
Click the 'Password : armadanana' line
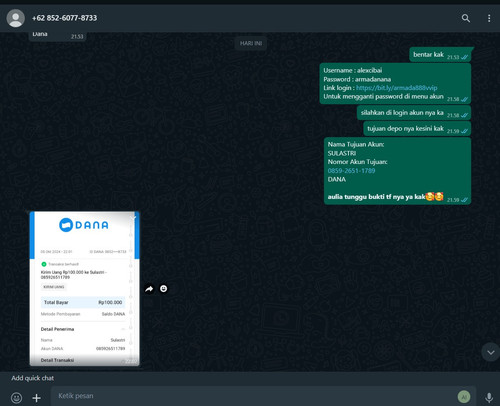[x=357, y=79]
